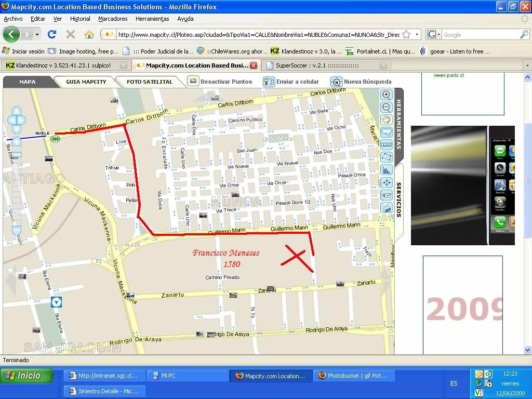Click the center-map arrows tool
532x399 pixels.
pos(387,182)
